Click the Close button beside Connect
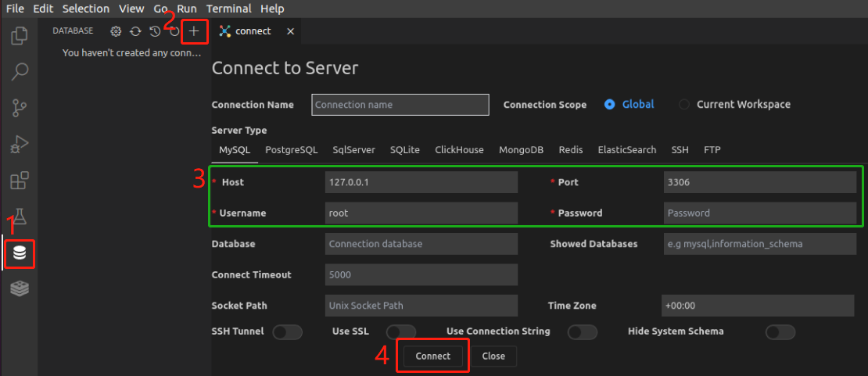The image size is (868, 376). coord(493,356)
